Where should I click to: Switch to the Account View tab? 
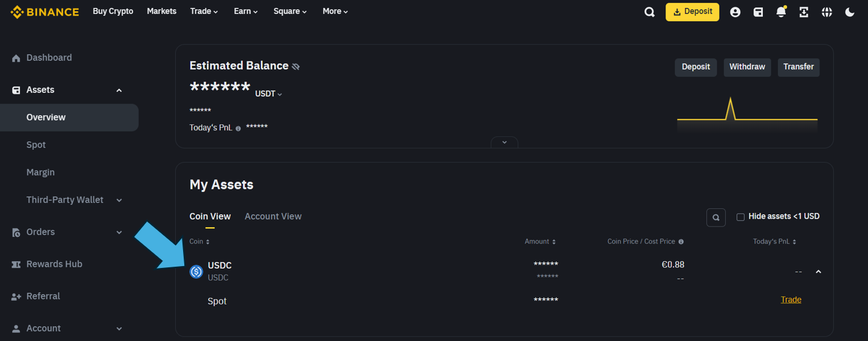(273, 216)
